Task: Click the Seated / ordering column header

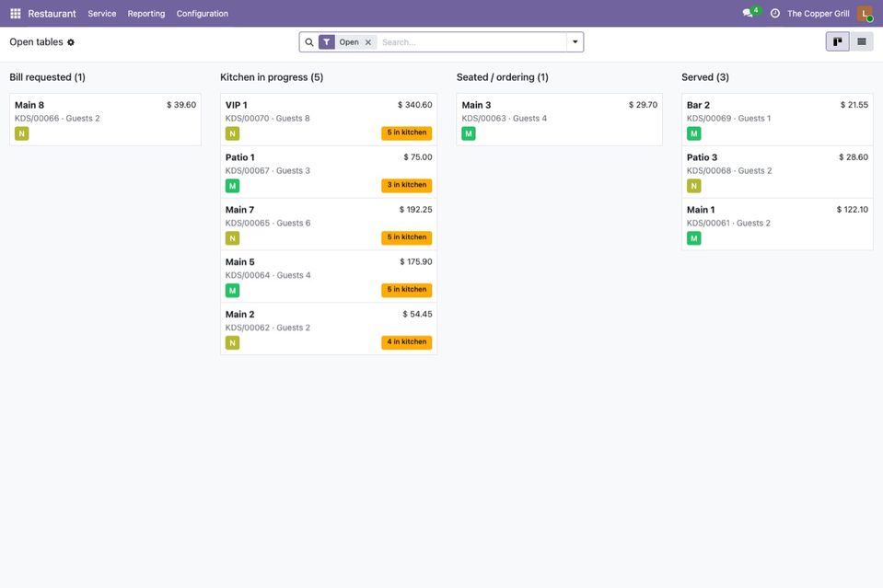Action: [x=503, y=77]
